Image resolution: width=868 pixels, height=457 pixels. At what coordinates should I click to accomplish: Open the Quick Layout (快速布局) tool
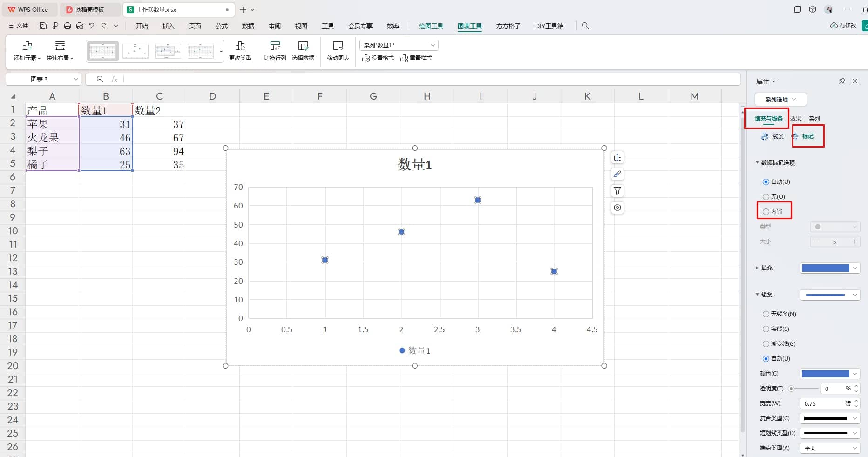click(x=60, y=51)
